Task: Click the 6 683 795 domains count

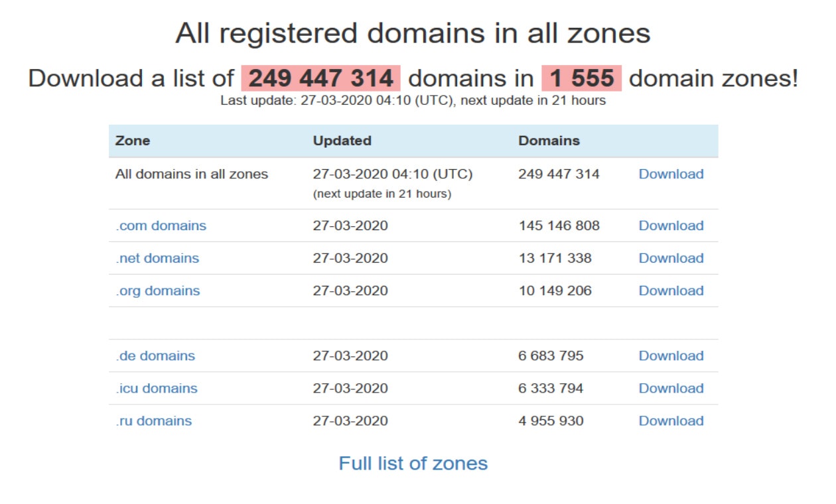Action: click(551, 355)
